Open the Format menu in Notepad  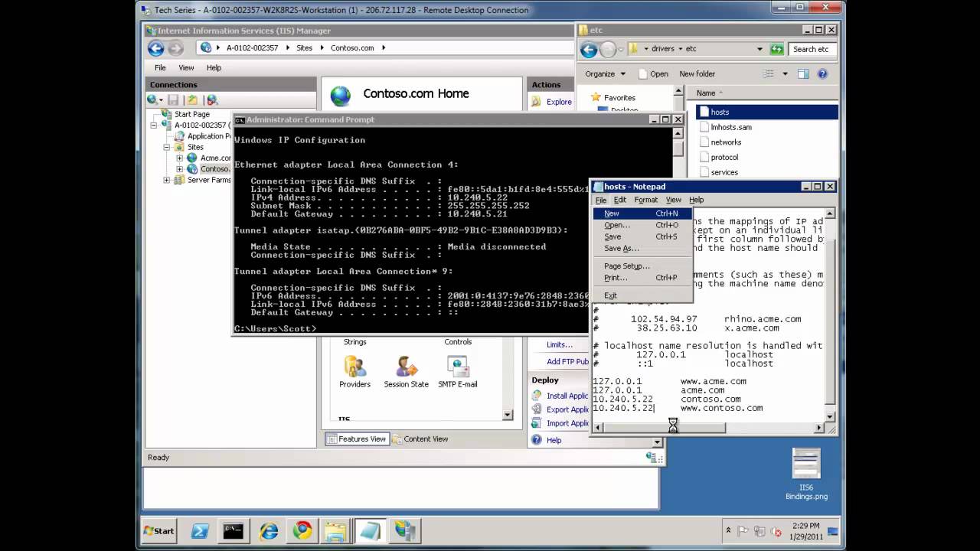coord(645,200)
